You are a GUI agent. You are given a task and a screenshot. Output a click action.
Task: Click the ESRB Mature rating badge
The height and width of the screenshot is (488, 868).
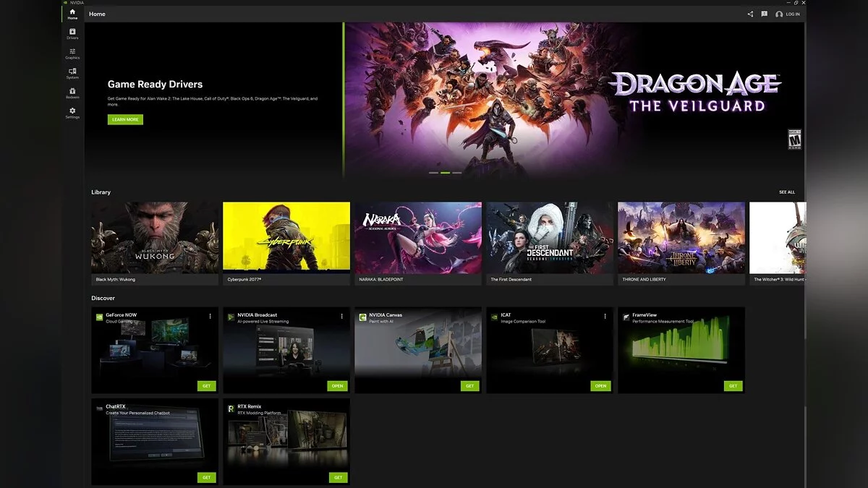click(x=794, y=140)
